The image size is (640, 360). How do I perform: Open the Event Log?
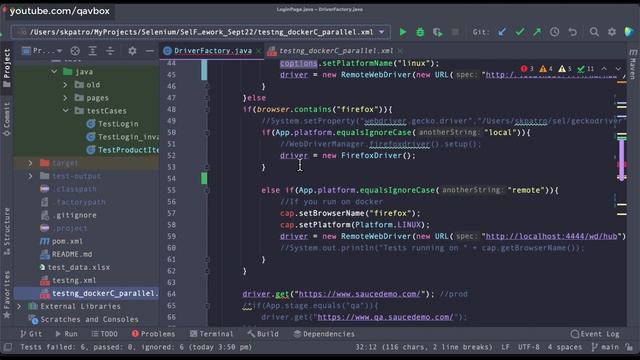(x=595, y=334)
